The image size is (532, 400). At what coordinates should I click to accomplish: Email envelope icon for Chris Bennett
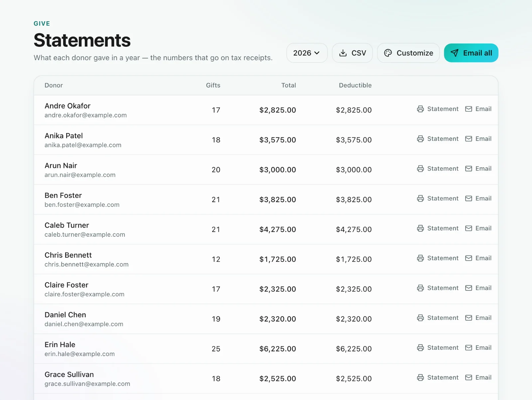tap(468, 258)
